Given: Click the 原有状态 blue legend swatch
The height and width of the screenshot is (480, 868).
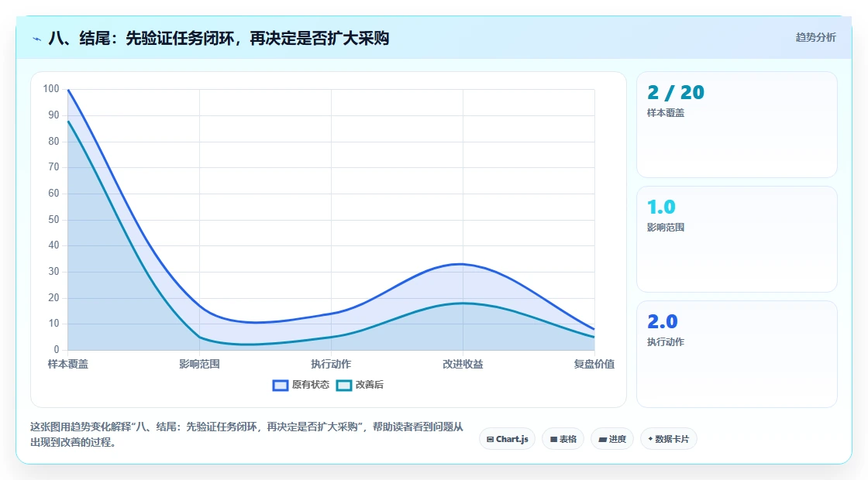Looking at the screenshot, I should (280, 386).
